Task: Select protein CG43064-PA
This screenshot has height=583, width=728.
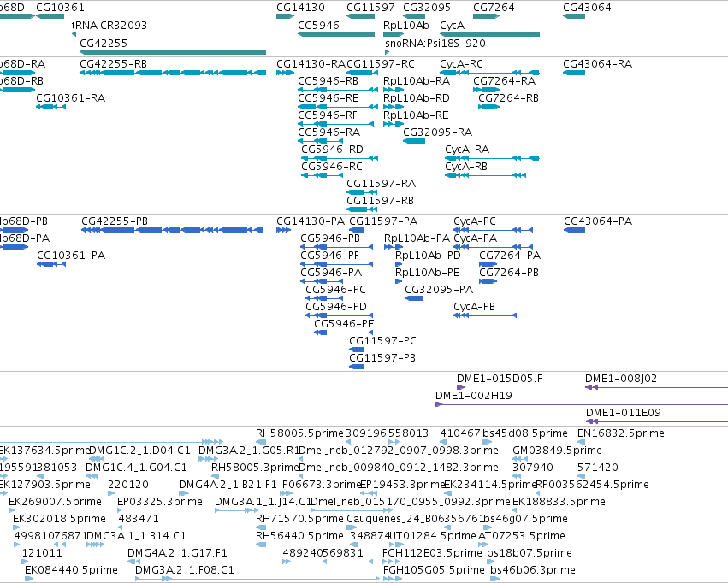Action: (598, 221)
